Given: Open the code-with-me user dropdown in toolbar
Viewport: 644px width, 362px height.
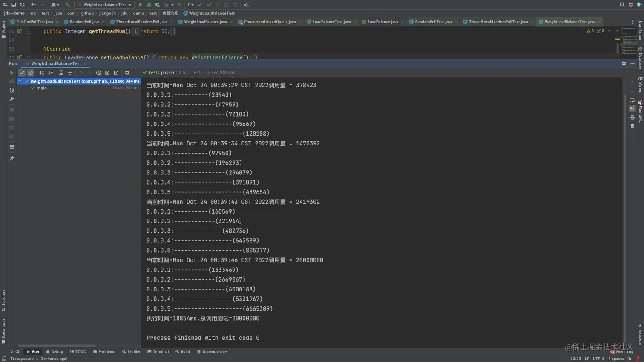Looking at the screenshot, I should pos(55,5).
